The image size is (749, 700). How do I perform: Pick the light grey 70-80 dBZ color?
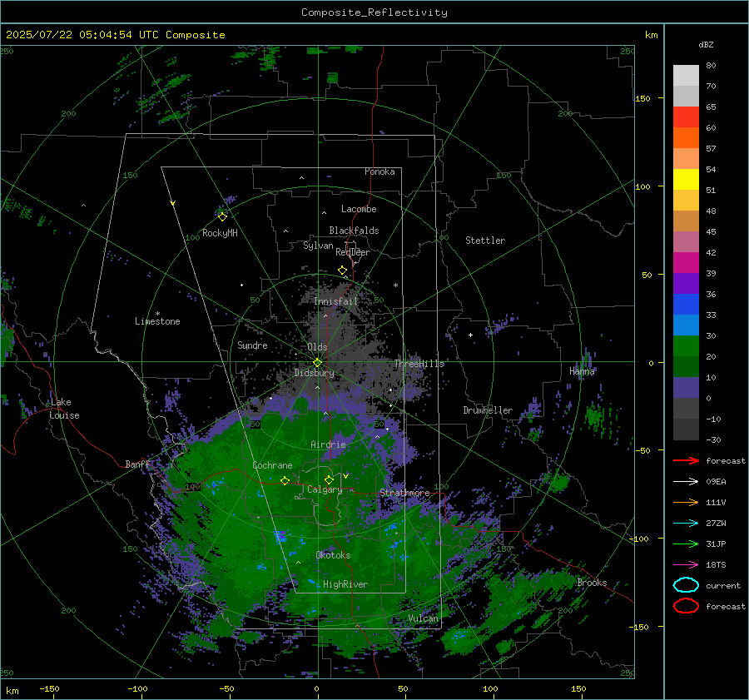point(686,76)
